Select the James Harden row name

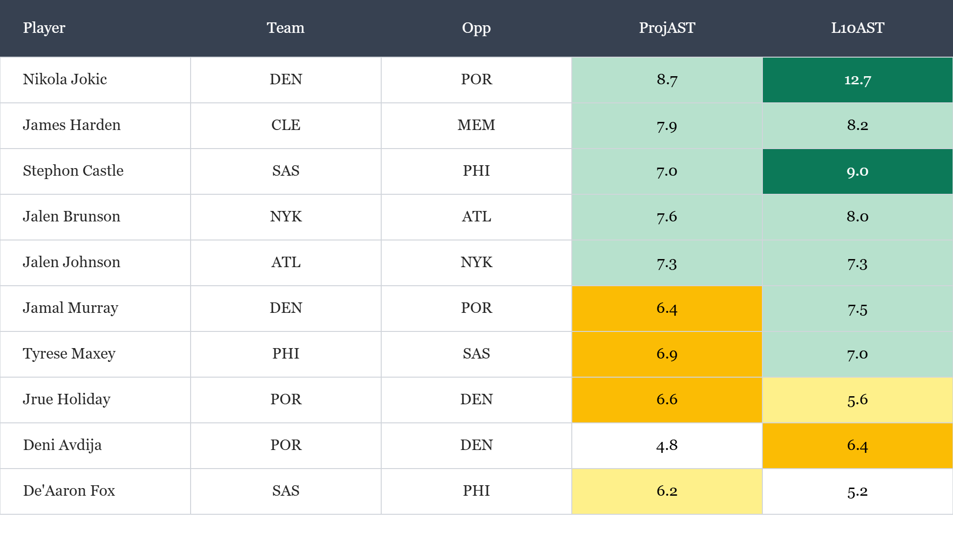tap(71, 125)
